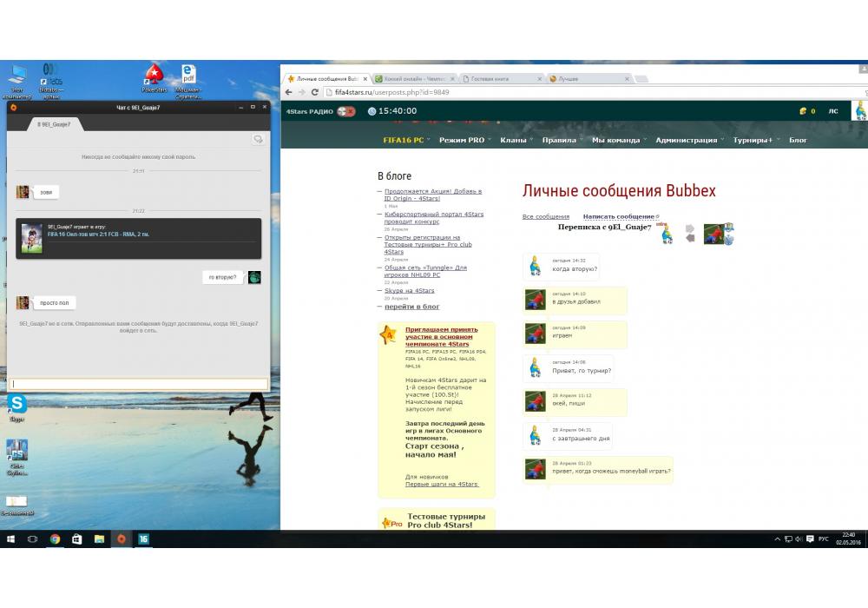Screen dimensions: 868x608
Task: Open the 'Skype на 4Stars' link
Action: 409,291
